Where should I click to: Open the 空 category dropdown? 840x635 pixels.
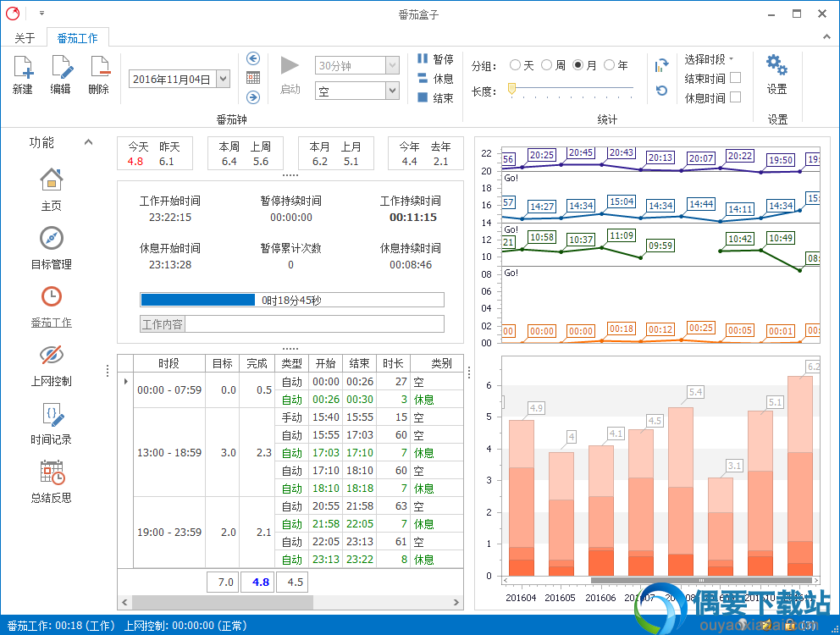tap(393, 91)
